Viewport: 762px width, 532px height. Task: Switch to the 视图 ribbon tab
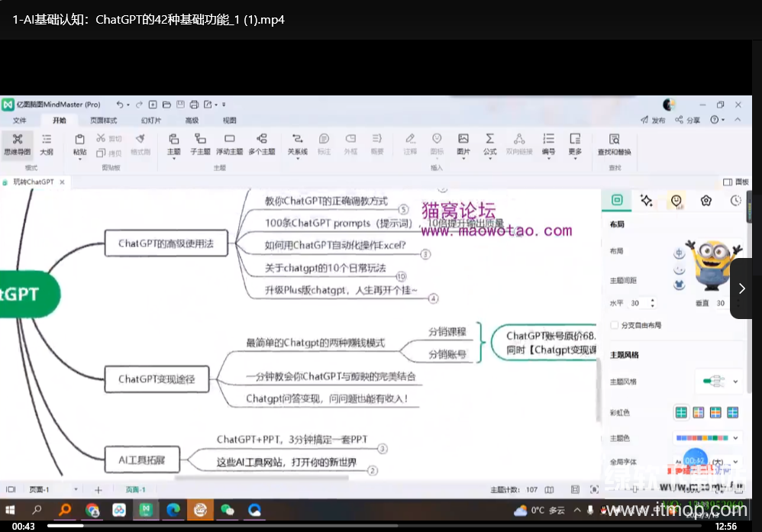(230, 121)
